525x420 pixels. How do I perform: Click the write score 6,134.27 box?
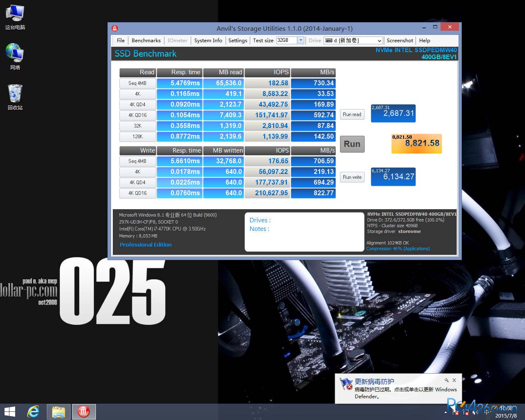393,176
